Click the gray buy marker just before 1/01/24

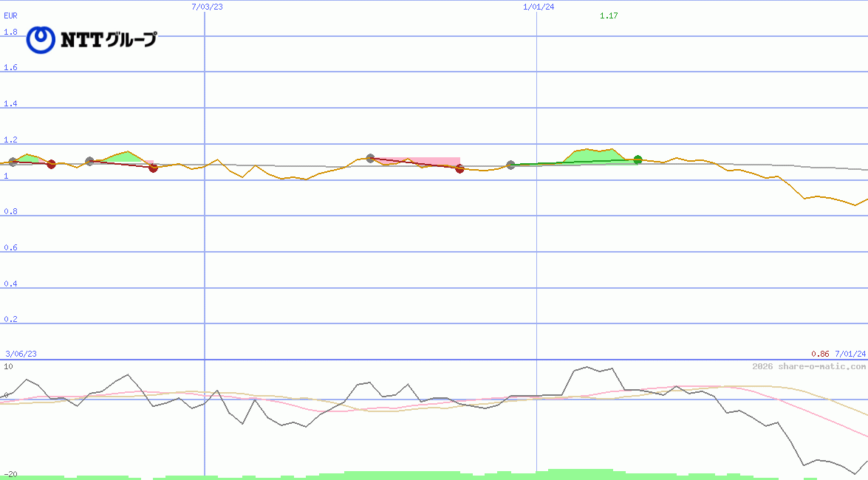click(510, 165)
